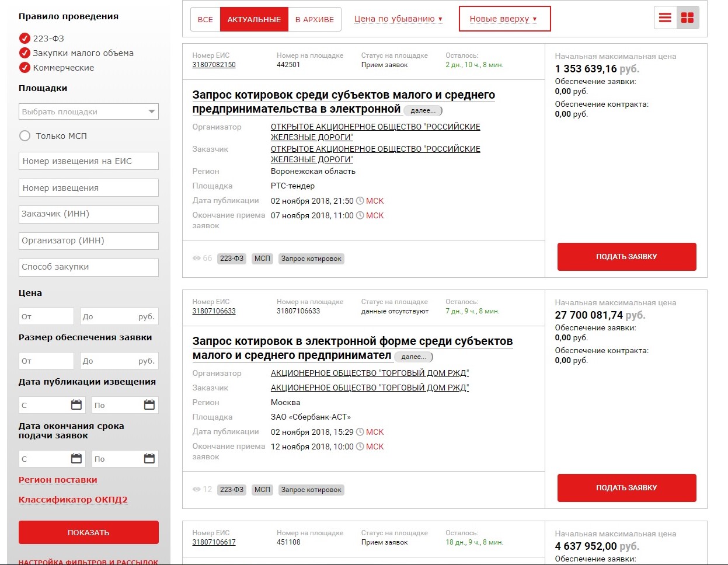728x565 pixels.
Task: Open calendar for submission deadline end date
Action: (149, 459)
